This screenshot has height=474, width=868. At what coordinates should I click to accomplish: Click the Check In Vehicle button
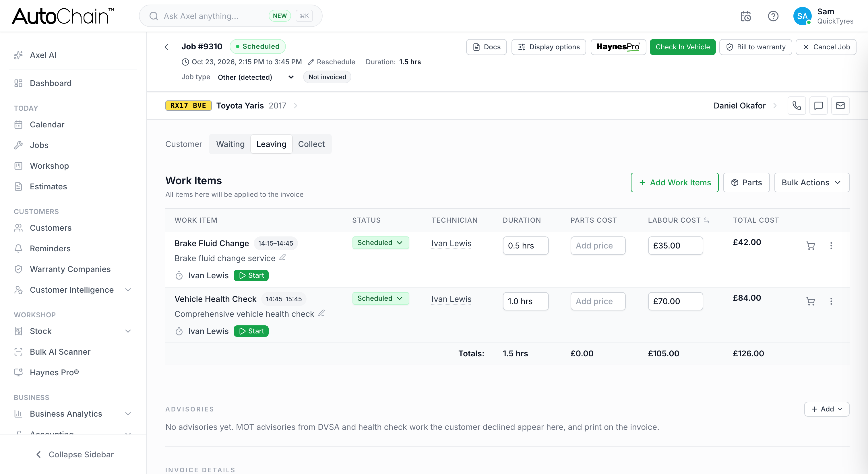(682, 47)
